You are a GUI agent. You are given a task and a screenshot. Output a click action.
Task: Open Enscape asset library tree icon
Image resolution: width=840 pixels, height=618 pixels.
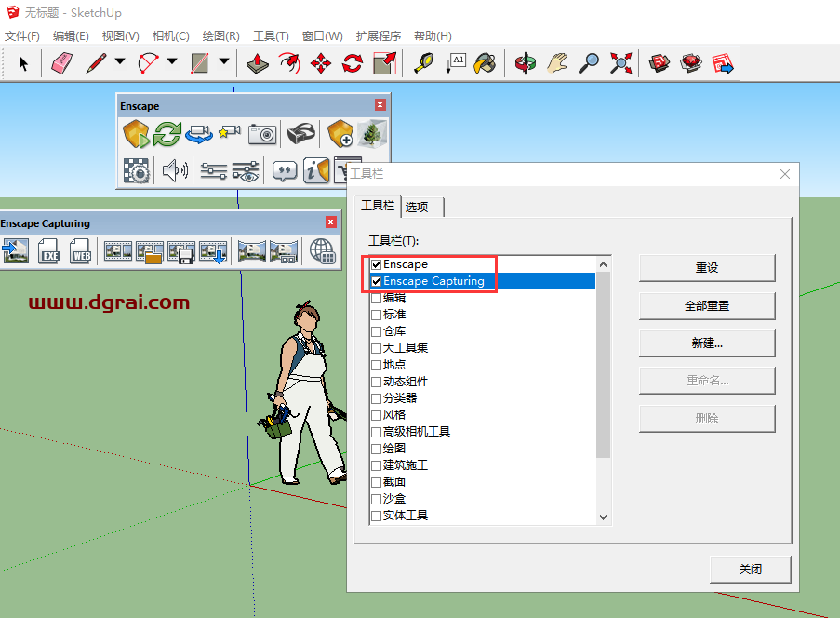tap(372, 134)
